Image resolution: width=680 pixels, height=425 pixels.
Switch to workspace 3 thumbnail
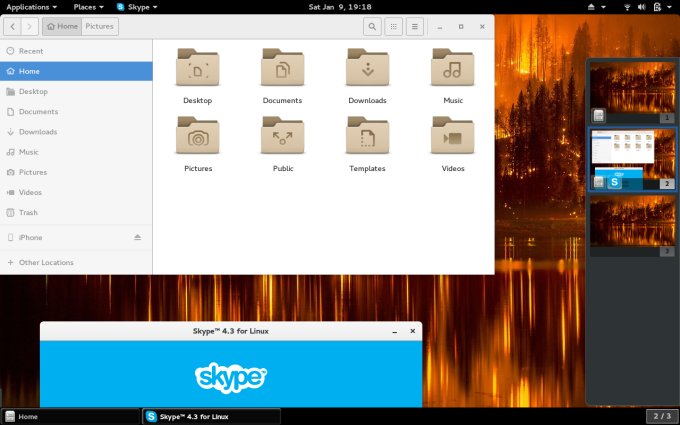pos(632,226)
